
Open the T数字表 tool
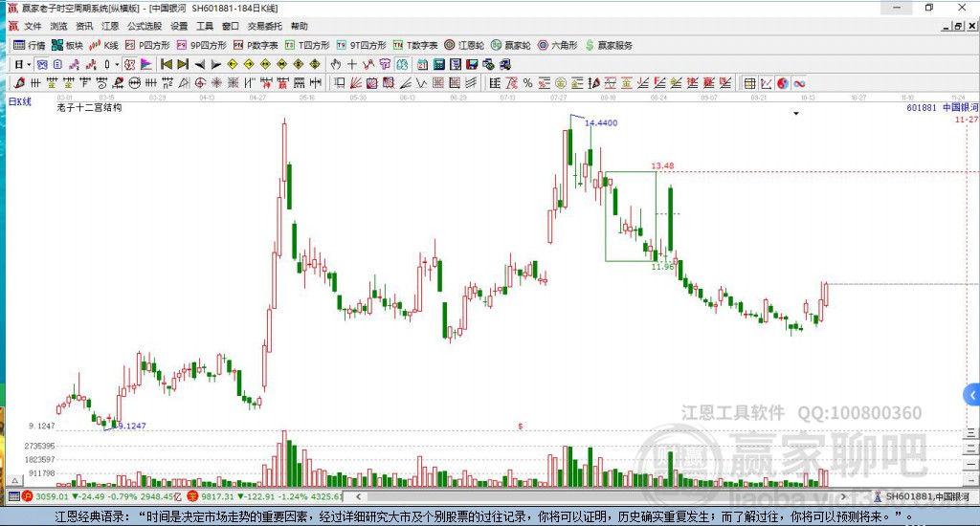coord(415,45)
